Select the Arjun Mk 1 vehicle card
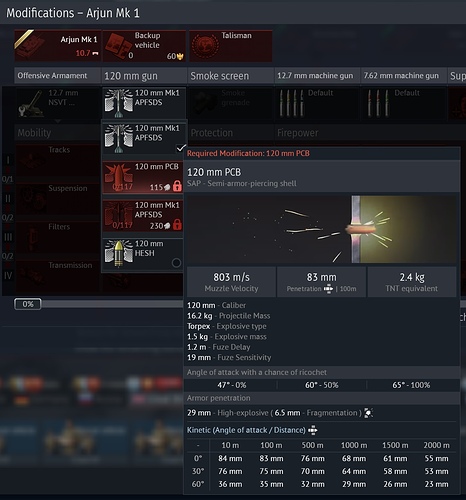 [58, 45]
